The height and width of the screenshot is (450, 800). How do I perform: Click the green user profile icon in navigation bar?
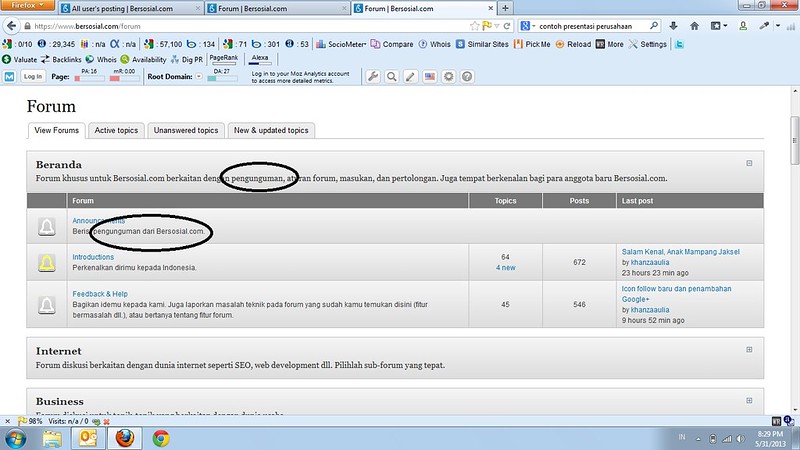(743, 26)
